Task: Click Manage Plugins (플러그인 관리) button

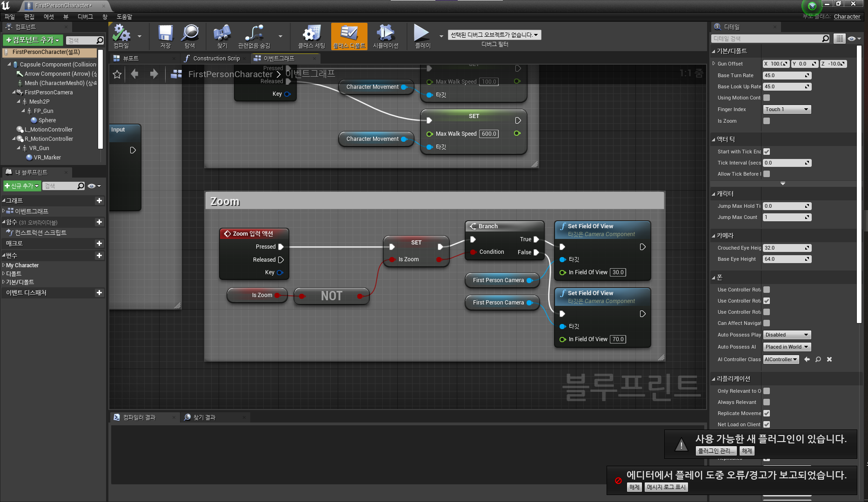Action: point(716,451)
